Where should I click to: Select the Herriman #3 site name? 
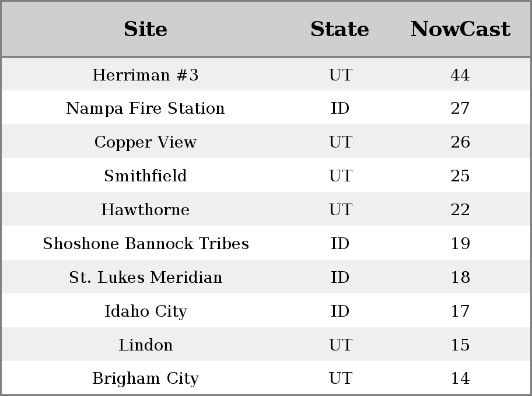coord(145,75)
